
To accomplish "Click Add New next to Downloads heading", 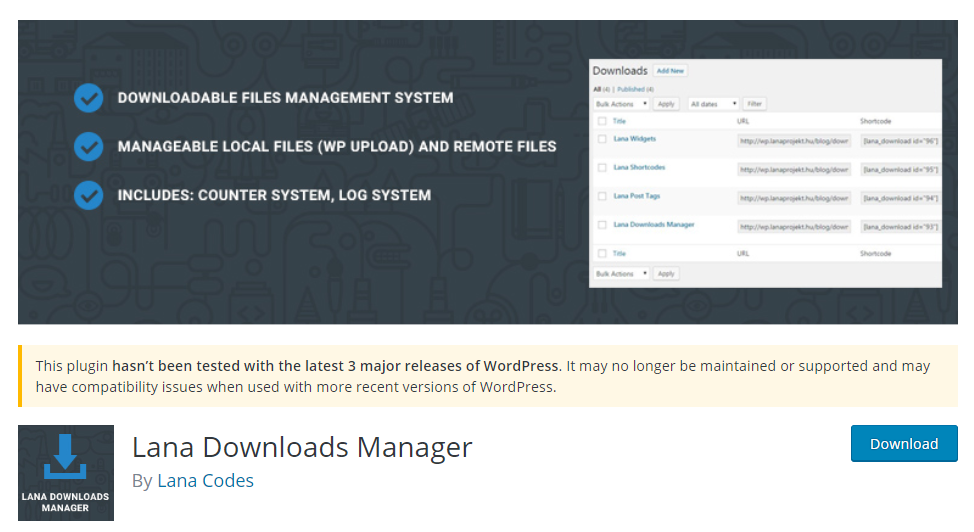I will click(x=670, y=71).
